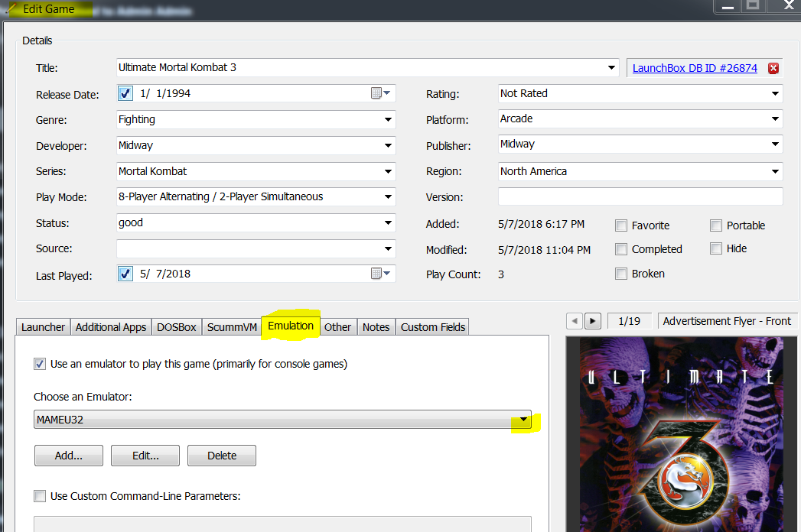Switch to the DOSBox tab

click(x=177, y=326)
